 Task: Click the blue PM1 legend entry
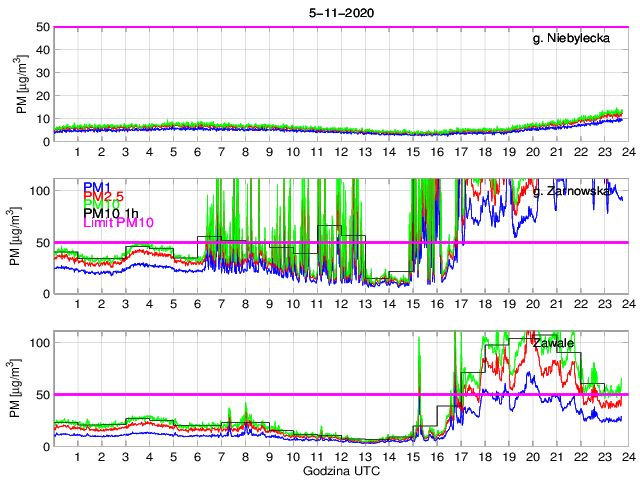pyautogui.click(x=97, y=187)
